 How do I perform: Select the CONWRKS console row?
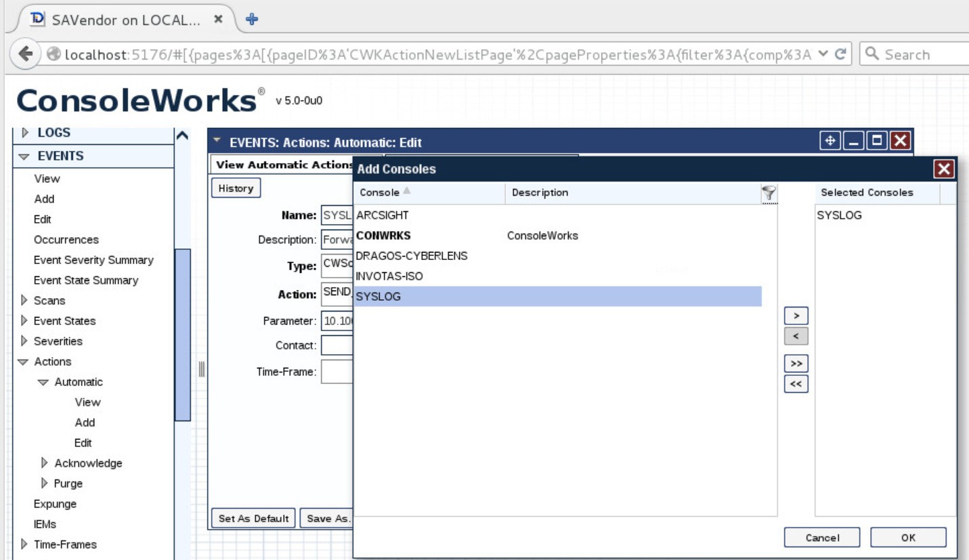tap(558, 236)
